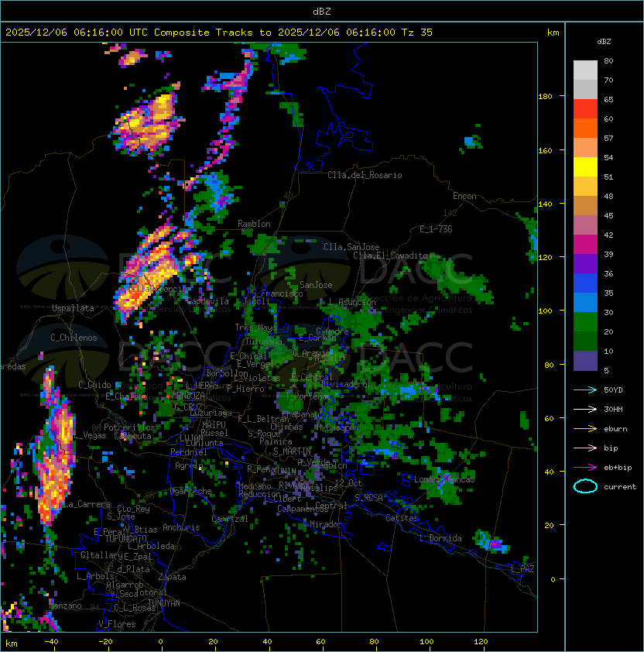644x652 pixels.
Task: Click the Composite Tracks timestamp header text
Action: (x=219, y=33)
